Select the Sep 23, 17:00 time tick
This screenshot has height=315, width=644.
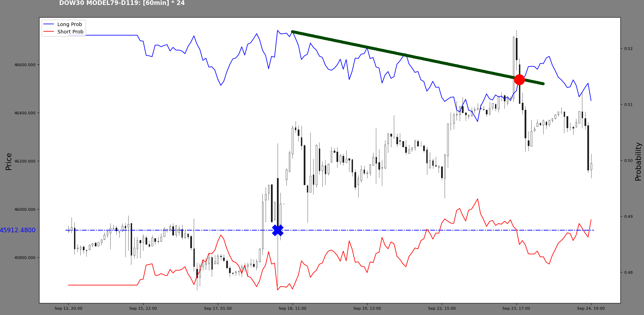coord(516,309)
